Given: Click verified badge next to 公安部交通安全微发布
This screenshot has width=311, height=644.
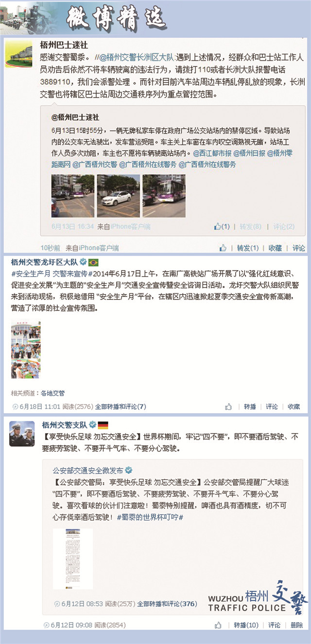Looking at the screenshot, I should tap(129, 471).
